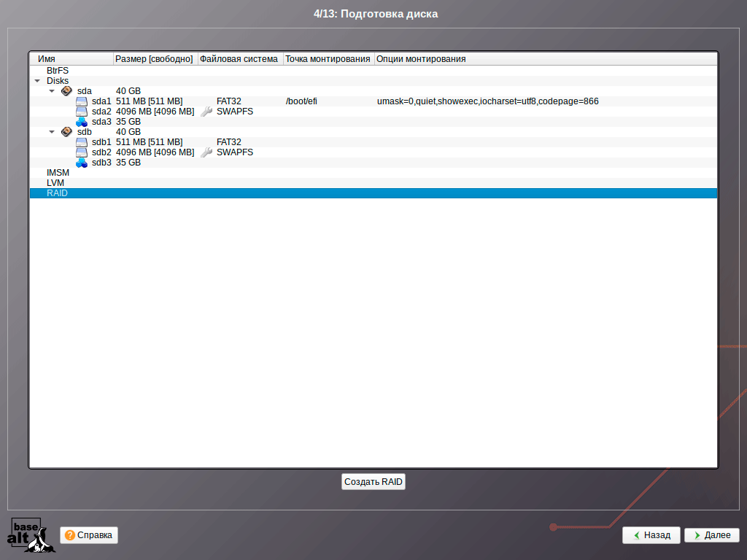Click the sdb3 RAID partition icon
Image resolution: width=747 pixels, height=560 pixels.
(82, 163)
